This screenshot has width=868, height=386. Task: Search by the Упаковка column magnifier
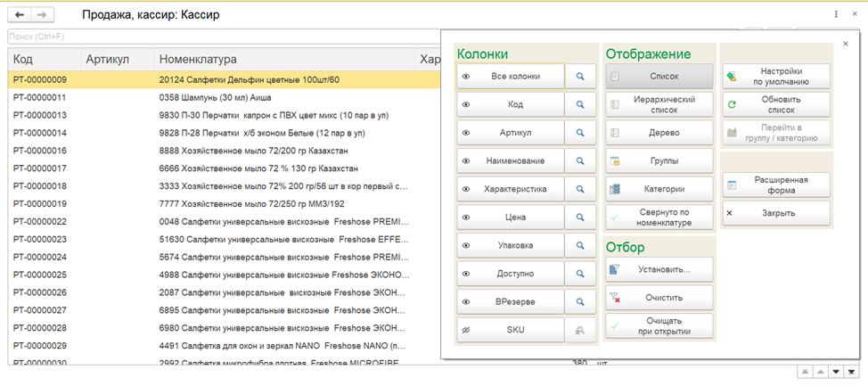click(x=580, y=245)
